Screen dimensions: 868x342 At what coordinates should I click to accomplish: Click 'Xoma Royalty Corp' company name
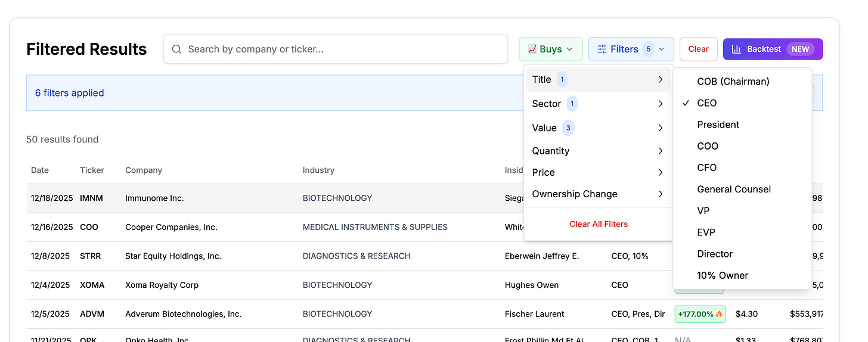[x=162, y=285]
